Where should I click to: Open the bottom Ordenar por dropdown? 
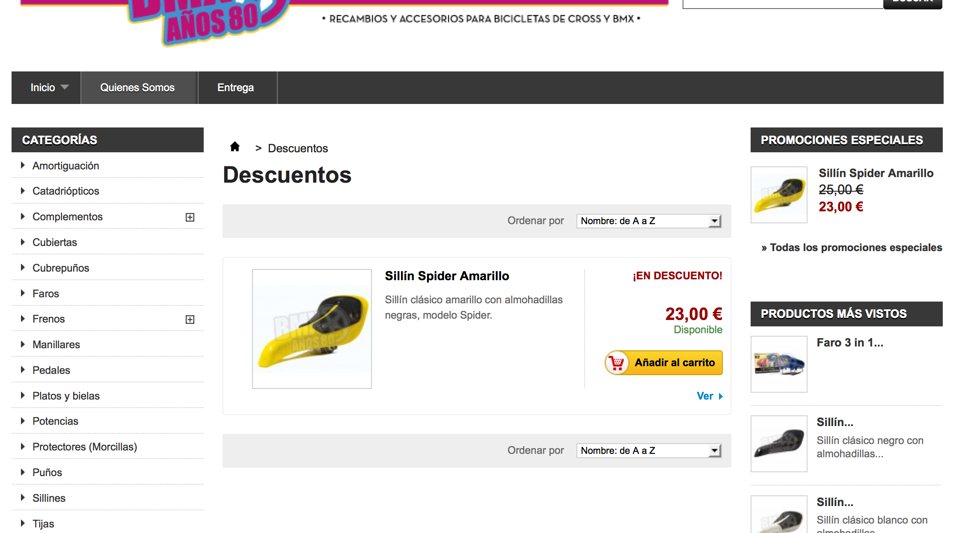[x=649, y=451]
